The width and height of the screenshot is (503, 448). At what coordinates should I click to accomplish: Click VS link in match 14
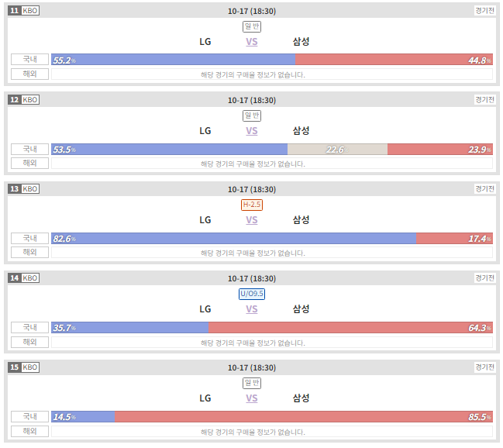pos(251,309)
